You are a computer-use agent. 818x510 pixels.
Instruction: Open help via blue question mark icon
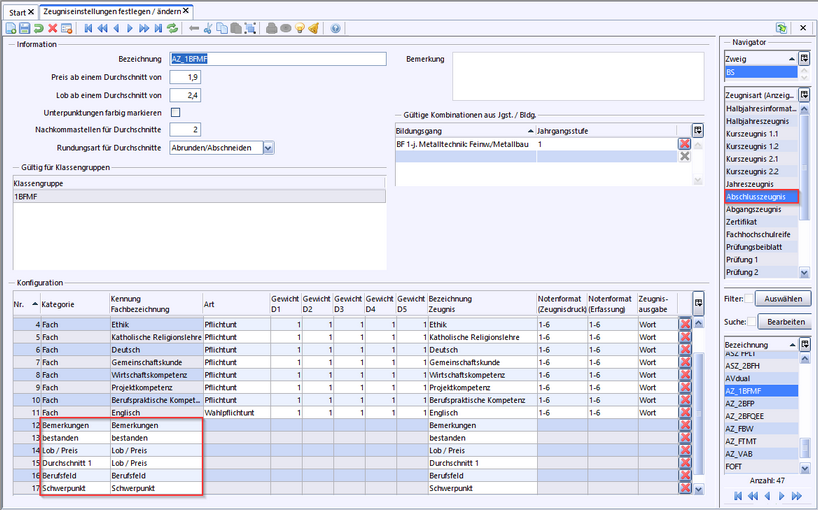[x=335, y=29]
